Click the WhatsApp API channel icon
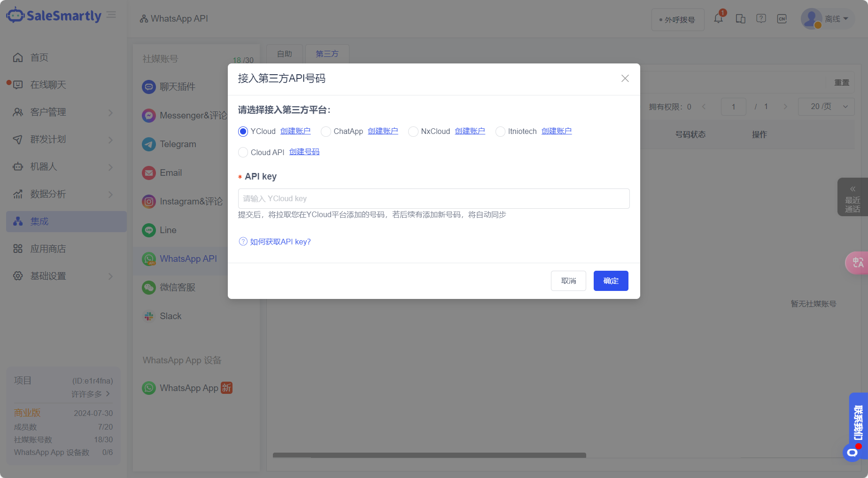Viewport: 868px width, 478px height. pos(149,259)
